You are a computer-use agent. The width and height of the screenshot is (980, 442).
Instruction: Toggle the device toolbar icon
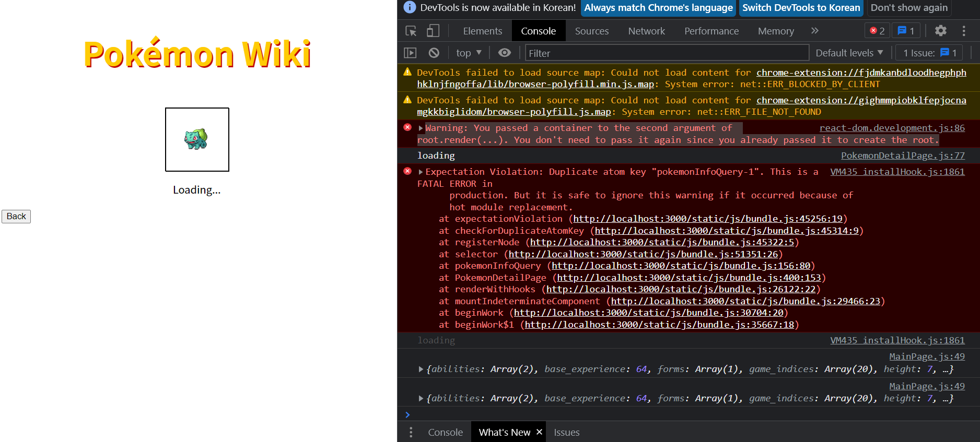tap(433, 31)
